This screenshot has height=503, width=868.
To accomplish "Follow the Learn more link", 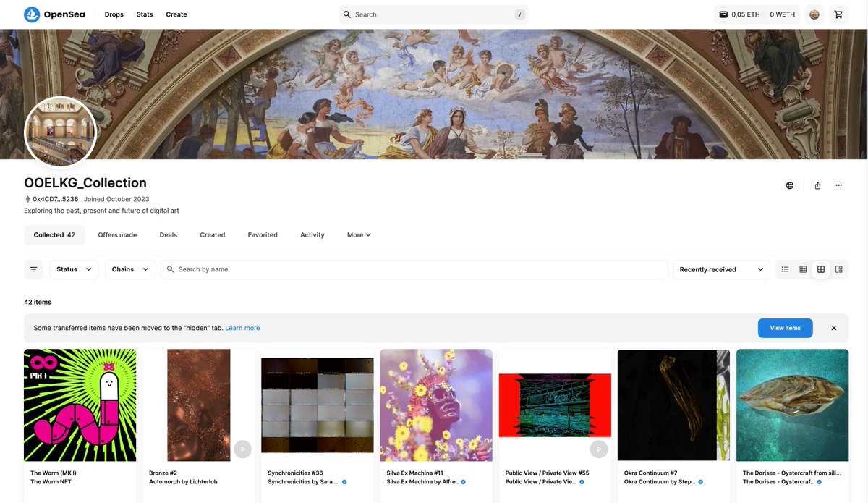I will (x=242, y=328).
